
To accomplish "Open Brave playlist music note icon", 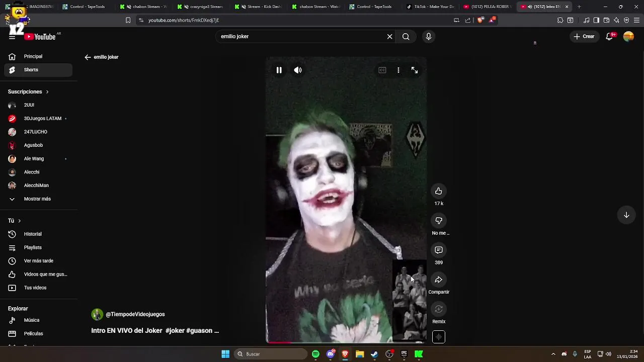I will click(587, 20).
